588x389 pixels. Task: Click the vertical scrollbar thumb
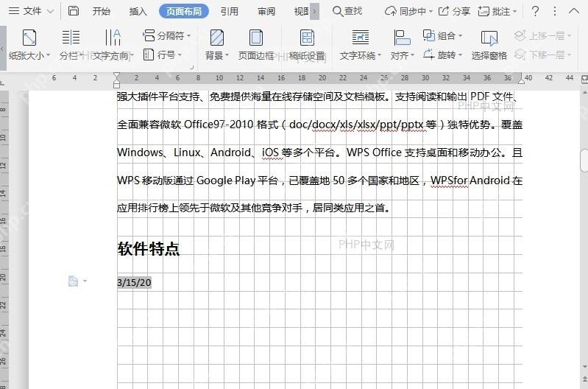coord(584,161)
